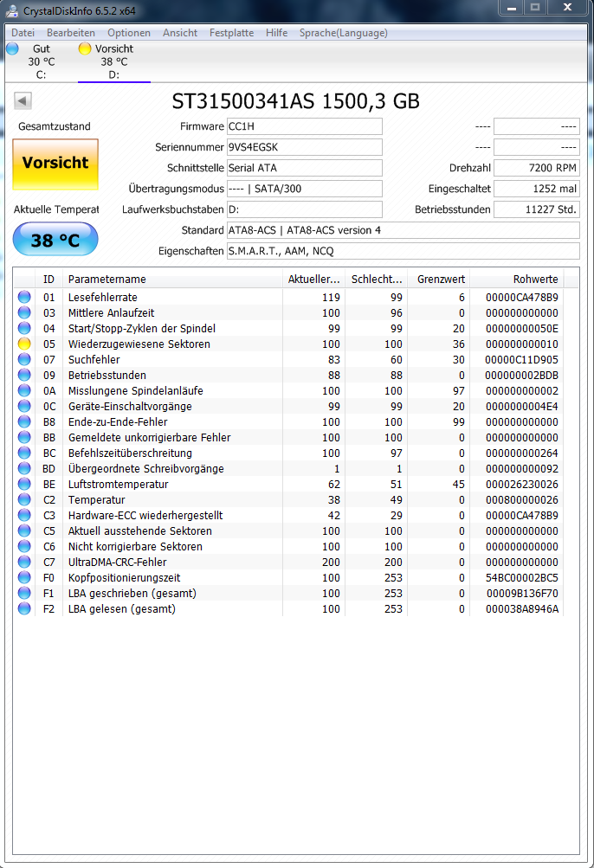Click the Gesamtzustand label
The height and width of the screenshot is (868, 594).
point(55,126)
